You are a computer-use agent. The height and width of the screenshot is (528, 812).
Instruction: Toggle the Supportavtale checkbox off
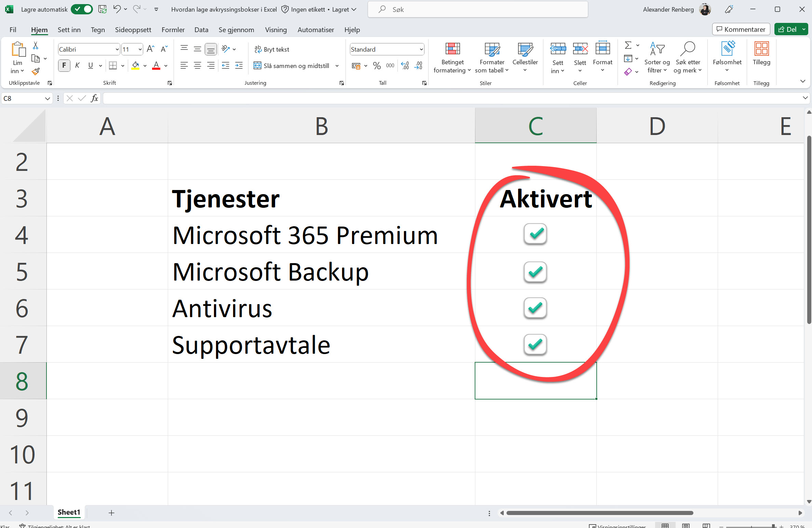tap(535, 344)
